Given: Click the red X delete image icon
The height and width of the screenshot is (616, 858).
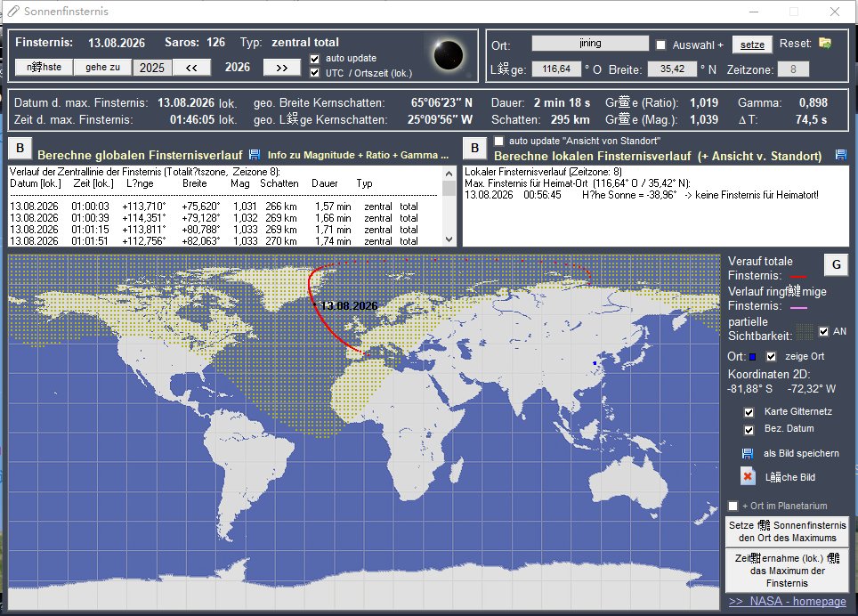Looking at the screenshot, I should click(748, 476).
